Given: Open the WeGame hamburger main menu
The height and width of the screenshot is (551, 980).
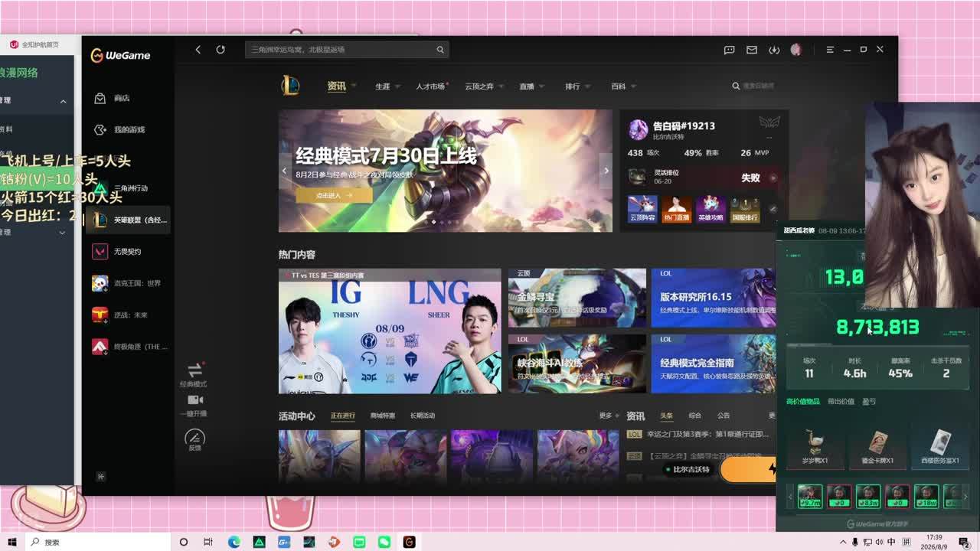Looking at the screenshot, I should [x=830, y=50].
